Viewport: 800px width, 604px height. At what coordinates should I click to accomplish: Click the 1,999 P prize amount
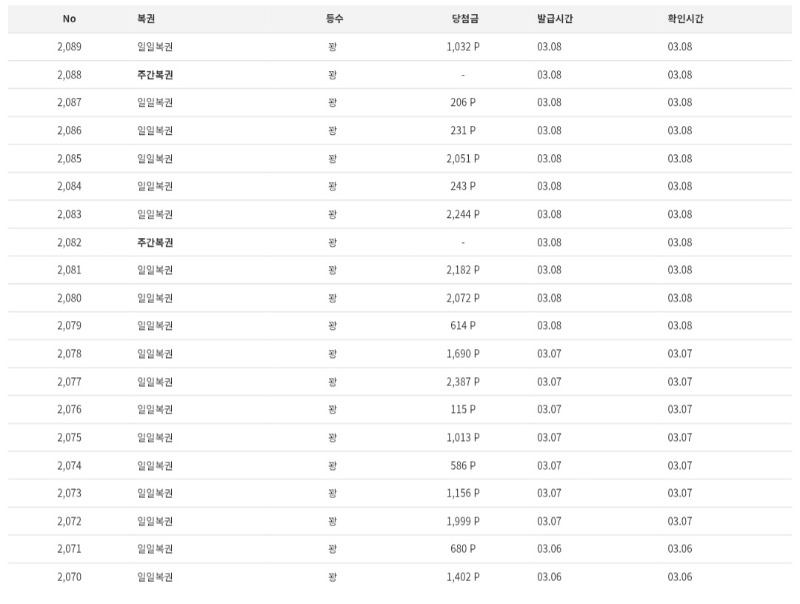click(x=463, y=522)
